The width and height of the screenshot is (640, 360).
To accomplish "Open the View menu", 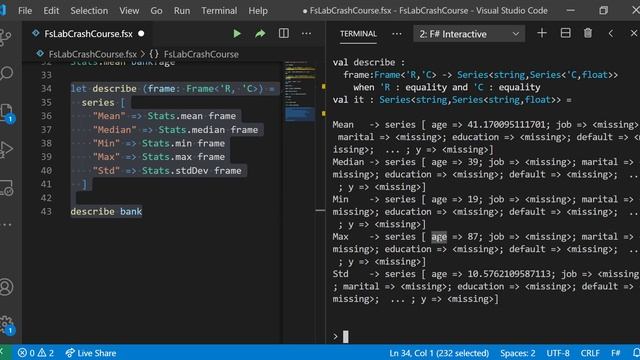I will (129, 11).
